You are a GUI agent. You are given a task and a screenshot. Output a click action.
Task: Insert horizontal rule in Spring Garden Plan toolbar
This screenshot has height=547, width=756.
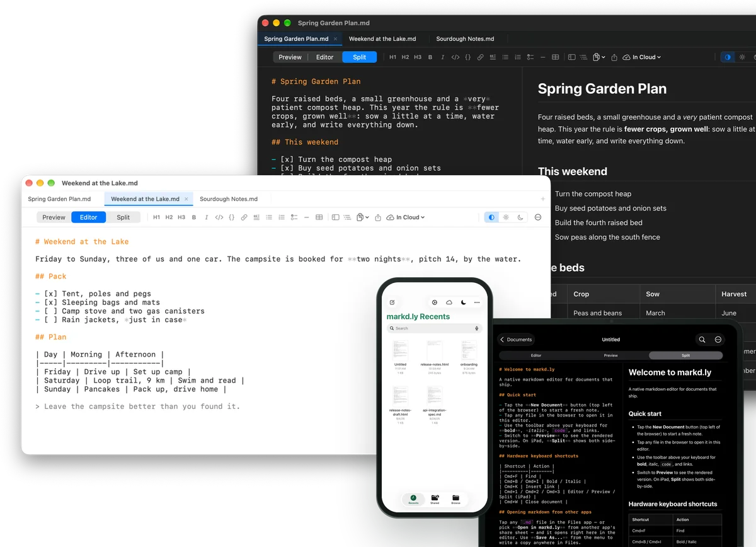[x=542, y=57]
